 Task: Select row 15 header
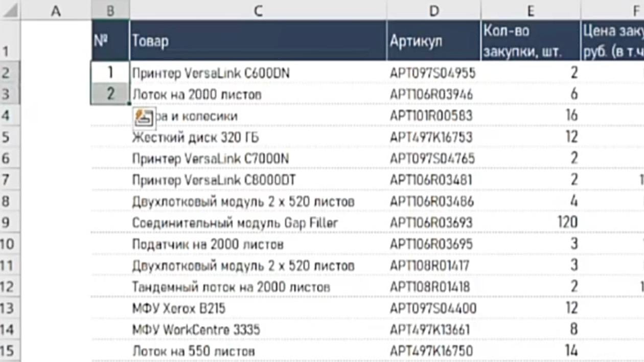[10, 351]
